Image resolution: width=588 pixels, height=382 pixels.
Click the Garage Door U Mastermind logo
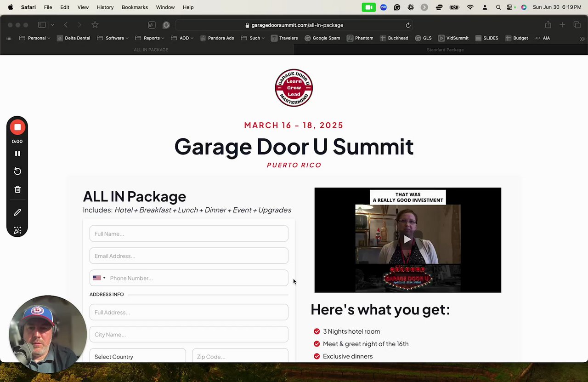click(294, 88)
